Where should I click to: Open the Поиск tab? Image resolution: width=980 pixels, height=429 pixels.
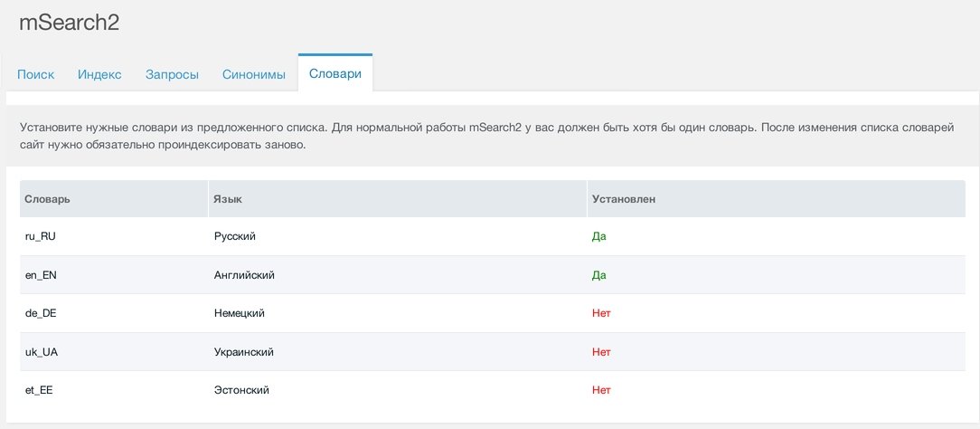point(35,74)
